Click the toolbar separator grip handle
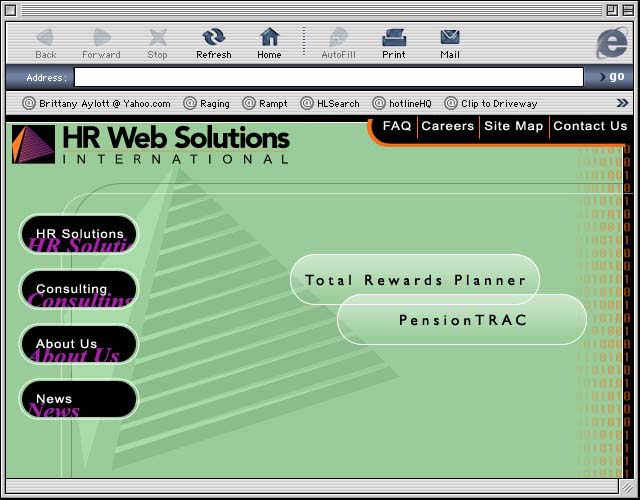Viewport: 640px width, 500px height. (x=304, y=41)
